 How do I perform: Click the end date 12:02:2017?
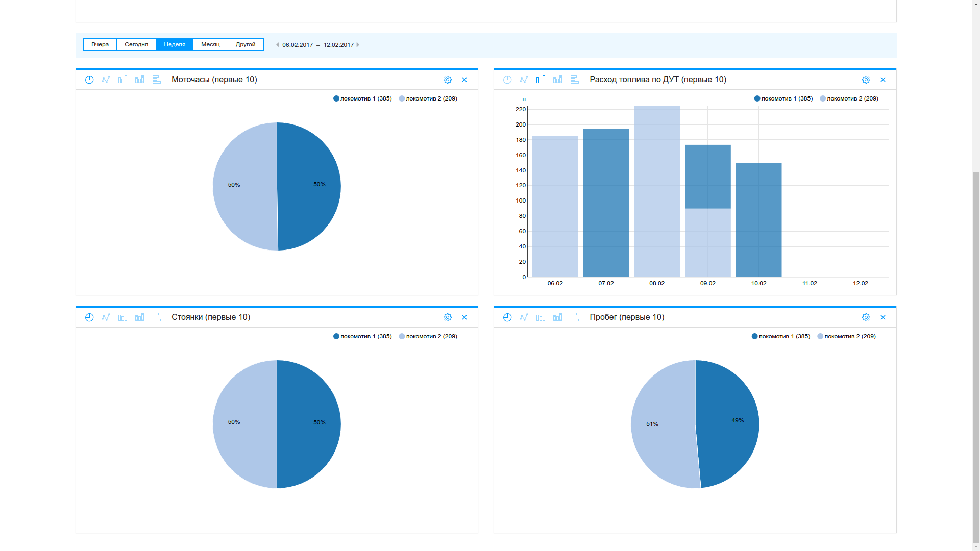[338, 45]
